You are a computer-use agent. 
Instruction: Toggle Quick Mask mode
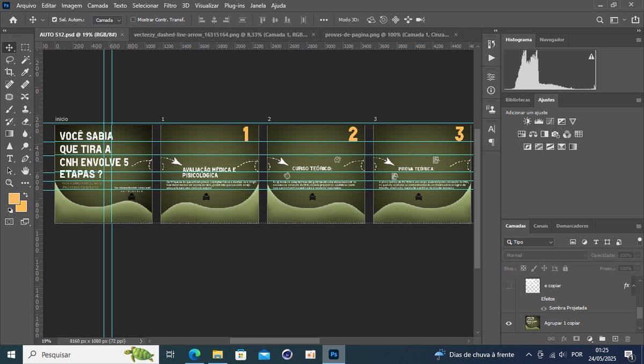[10, 221]
